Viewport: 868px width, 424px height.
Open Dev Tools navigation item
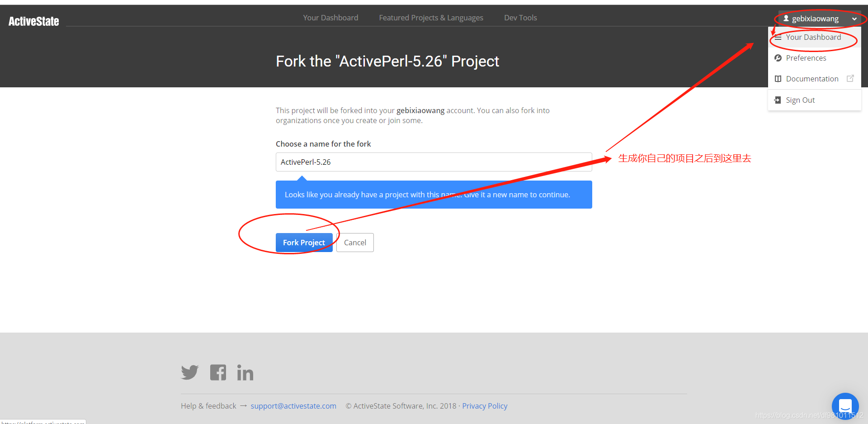coord(520,18)
